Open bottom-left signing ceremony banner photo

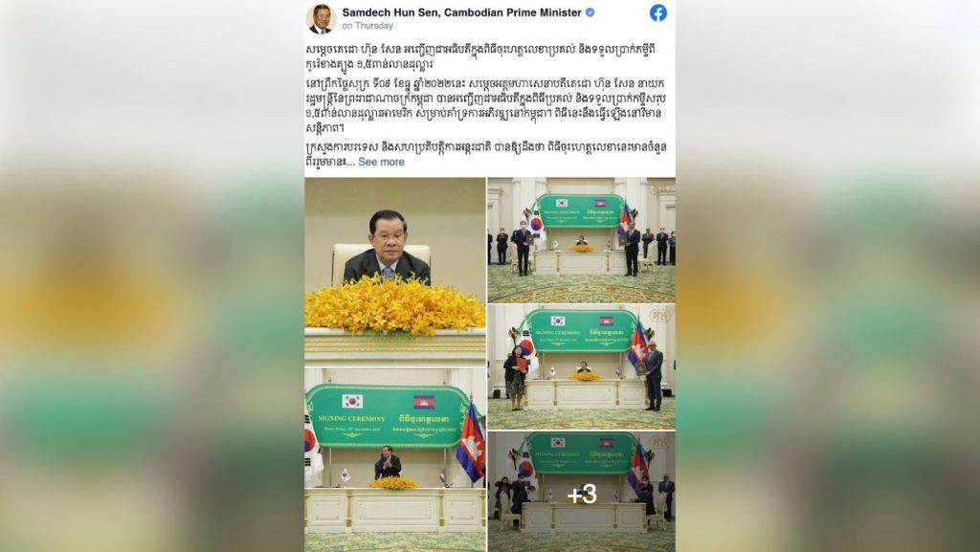point(395,459)
